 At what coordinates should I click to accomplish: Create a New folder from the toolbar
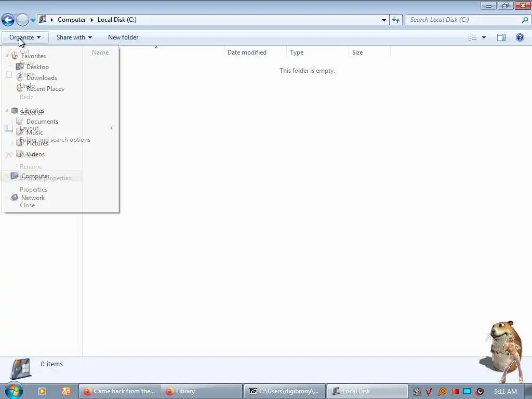point(123,37)
